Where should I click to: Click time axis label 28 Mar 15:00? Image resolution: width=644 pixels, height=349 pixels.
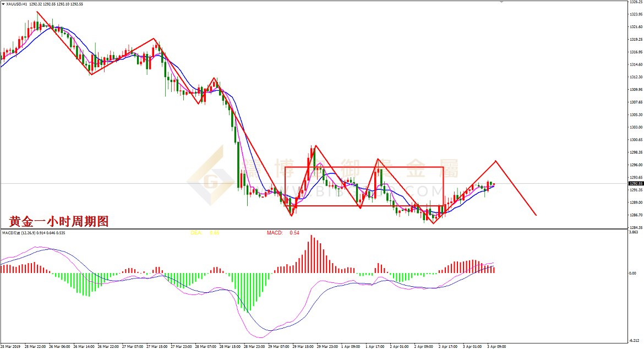point(230,347)
